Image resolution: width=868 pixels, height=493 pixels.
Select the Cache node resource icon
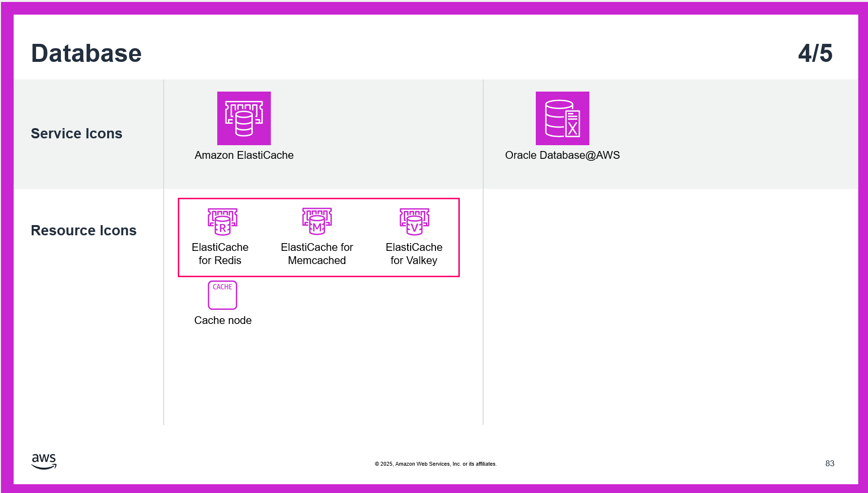coord(223,295)
